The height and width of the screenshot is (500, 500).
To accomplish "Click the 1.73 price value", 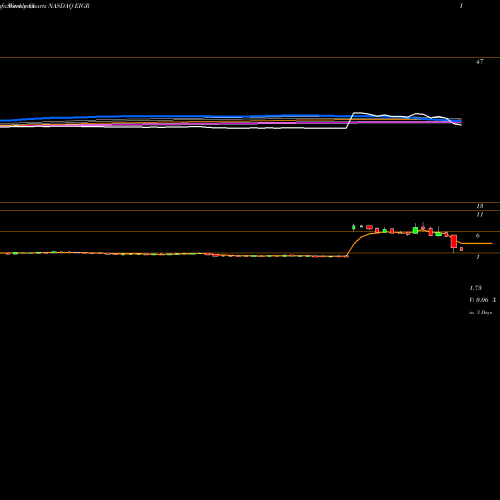I will click(x=475, y=288).
